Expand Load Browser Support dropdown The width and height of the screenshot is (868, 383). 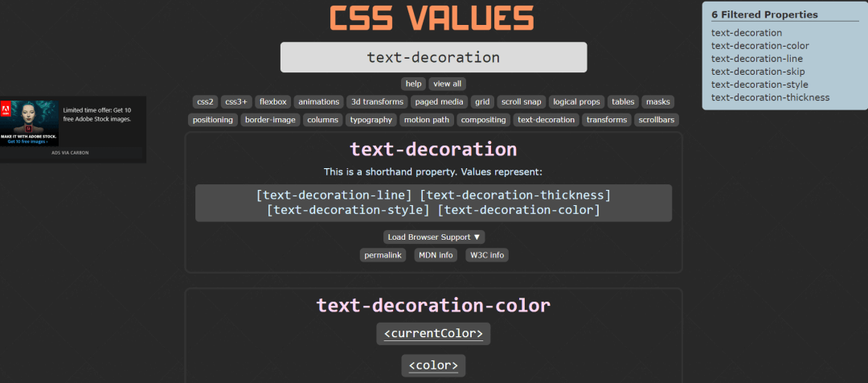click(x=434, y=237)
